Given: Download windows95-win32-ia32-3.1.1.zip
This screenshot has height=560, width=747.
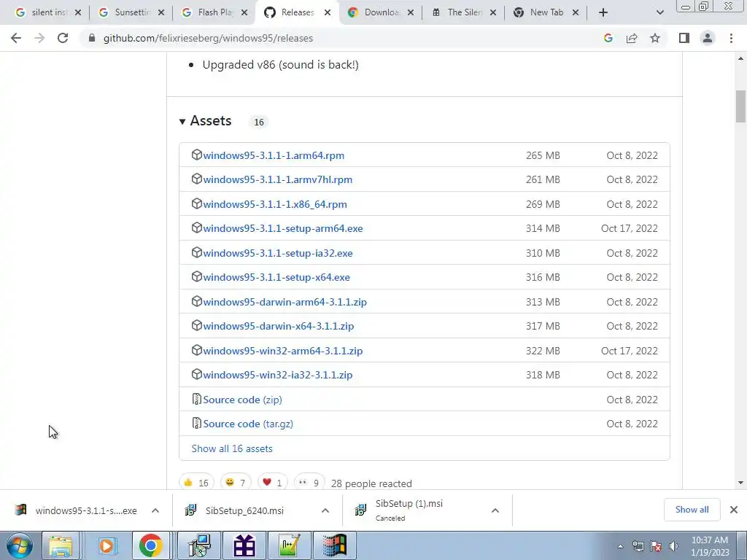Looking at the screenshot, I should coord(278,375).
